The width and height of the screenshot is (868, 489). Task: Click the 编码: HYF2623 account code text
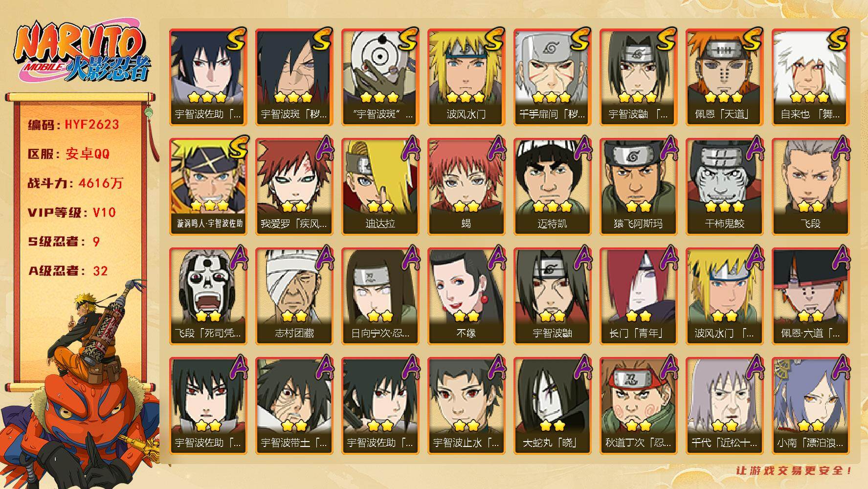(x=73, y=125)
